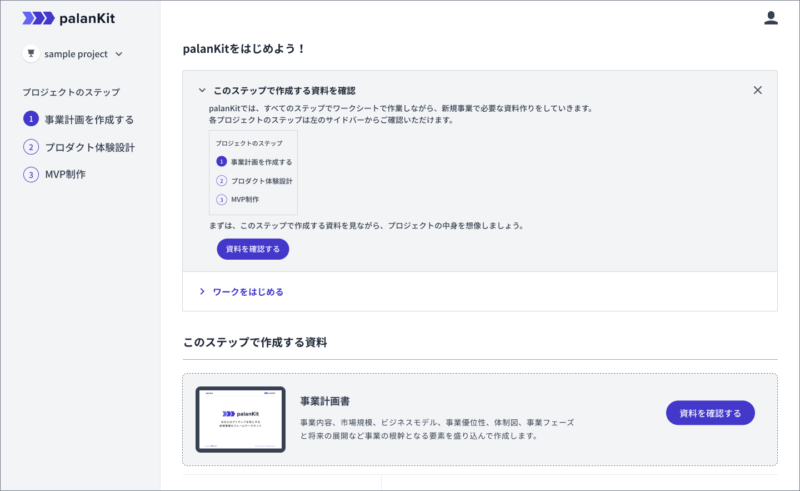Viewport: 800px width, 491px height.
Task: Click the trophy project icon
Action: click(x=31, y=54)
